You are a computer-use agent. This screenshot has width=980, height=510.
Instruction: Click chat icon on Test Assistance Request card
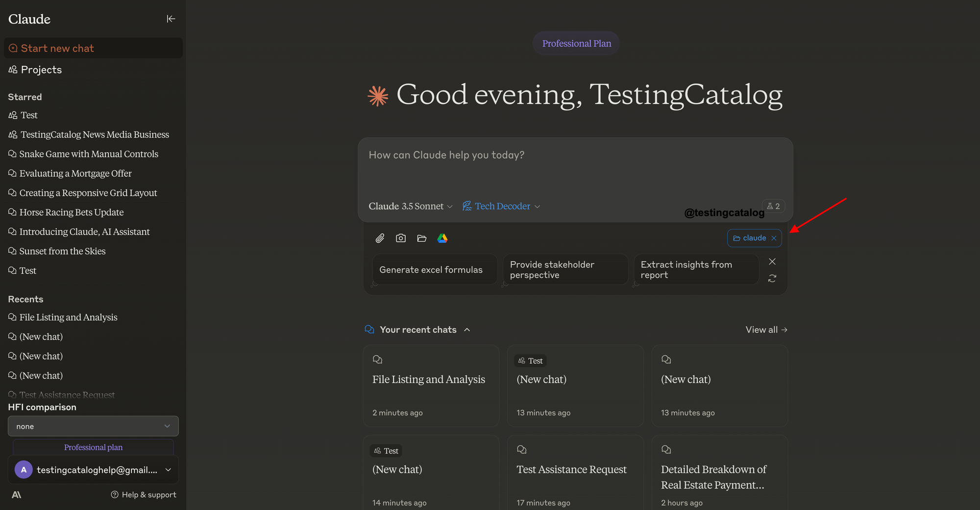[522, 450]
